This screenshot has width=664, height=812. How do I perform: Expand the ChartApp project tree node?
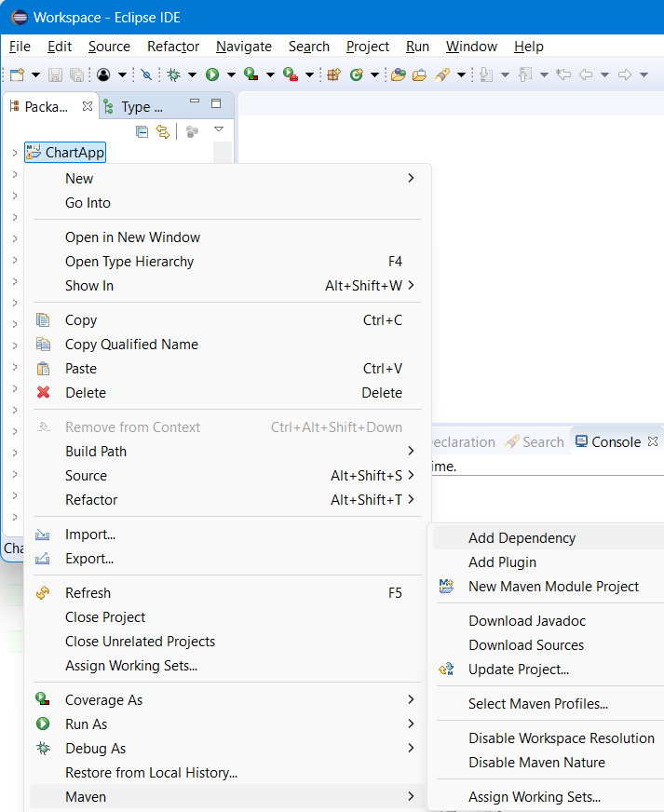15,153
